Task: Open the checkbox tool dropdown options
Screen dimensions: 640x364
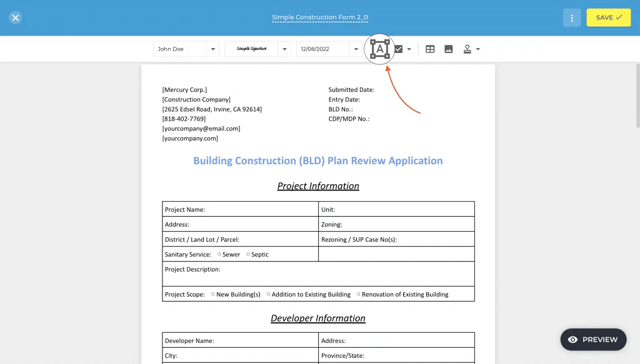Action: point(409,49)
